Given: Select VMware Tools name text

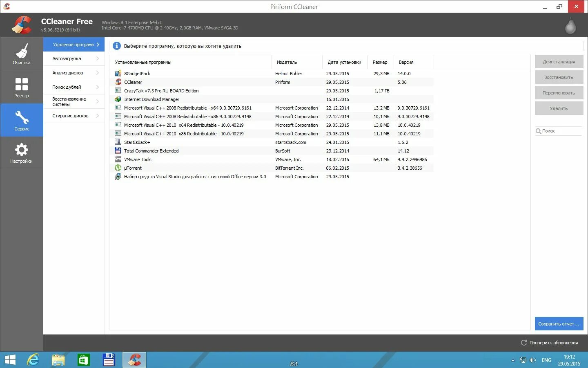Looking at the screenshot, I should 138,159.
